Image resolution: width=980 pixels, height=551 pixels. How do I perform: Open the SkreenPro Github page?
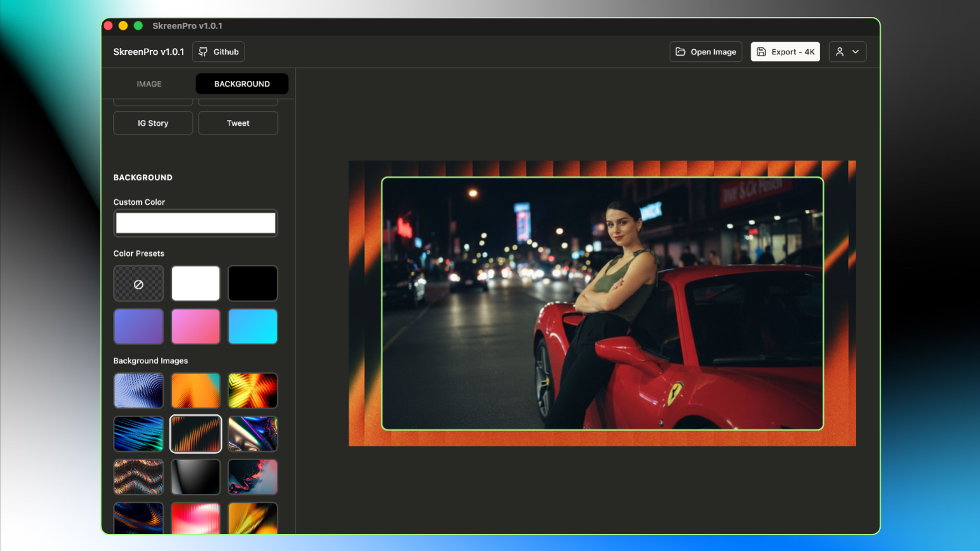click(218, 52)
